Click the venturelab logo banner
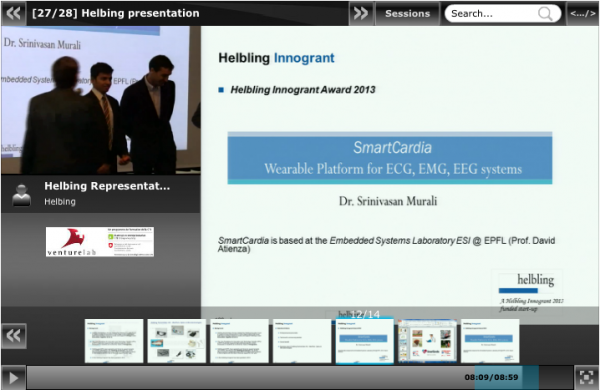Viewport: 600px width, 390px height. 100,242
